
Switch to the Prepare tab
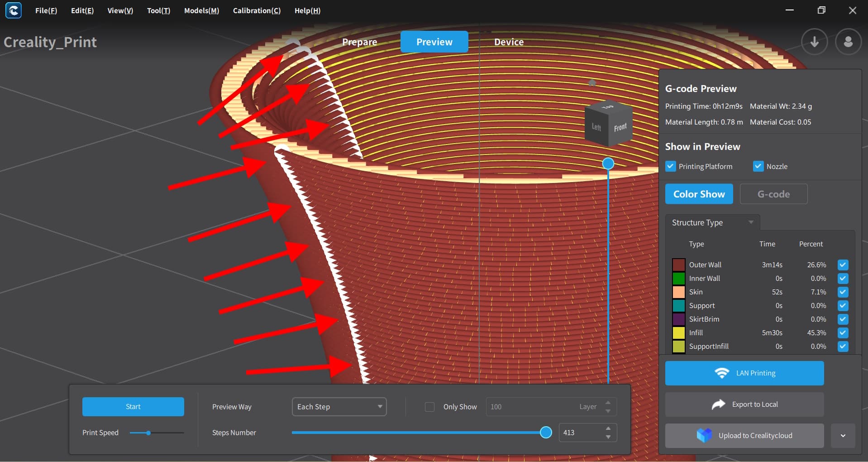point(359,42)
